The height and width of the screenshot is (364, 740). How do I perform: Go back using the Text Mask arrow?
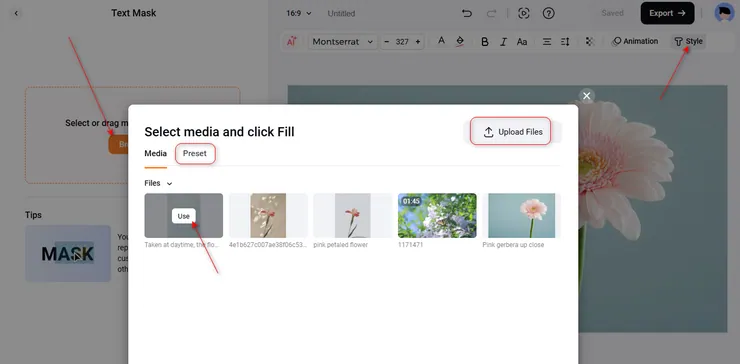(x=16, y=13)
